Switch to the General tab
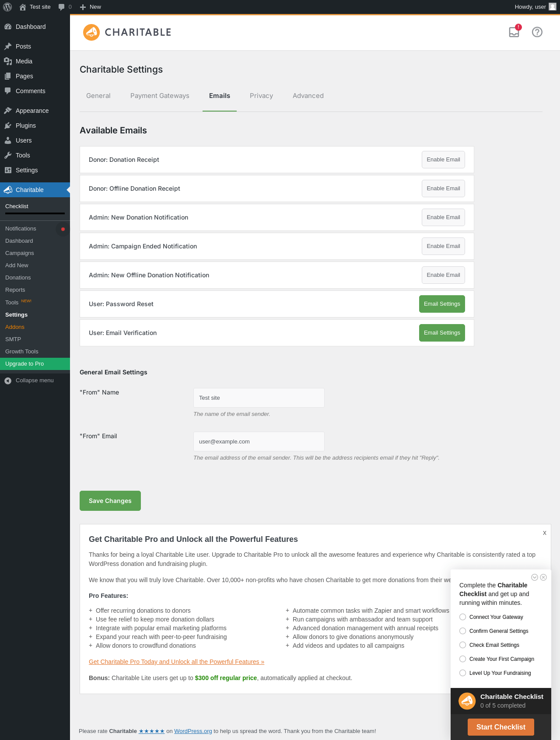The height and width of the screenshot is (740, 560). pos(98,96)
